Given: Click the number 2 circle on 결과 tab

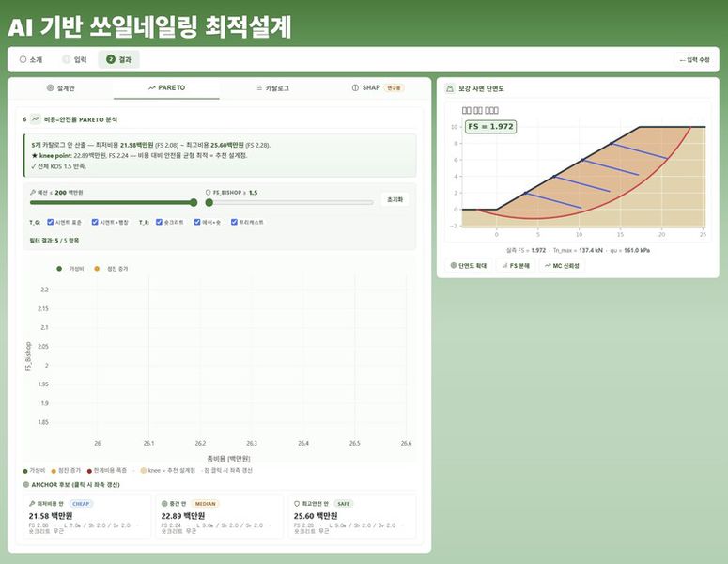Looking at the screenshot, I should click(111, 59).
